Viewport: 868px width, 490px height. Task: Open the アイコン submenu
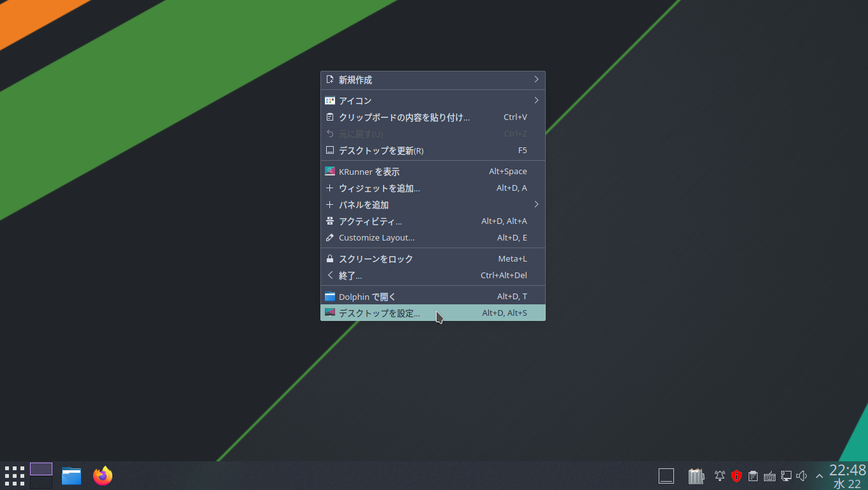click(x=433, y=101)
